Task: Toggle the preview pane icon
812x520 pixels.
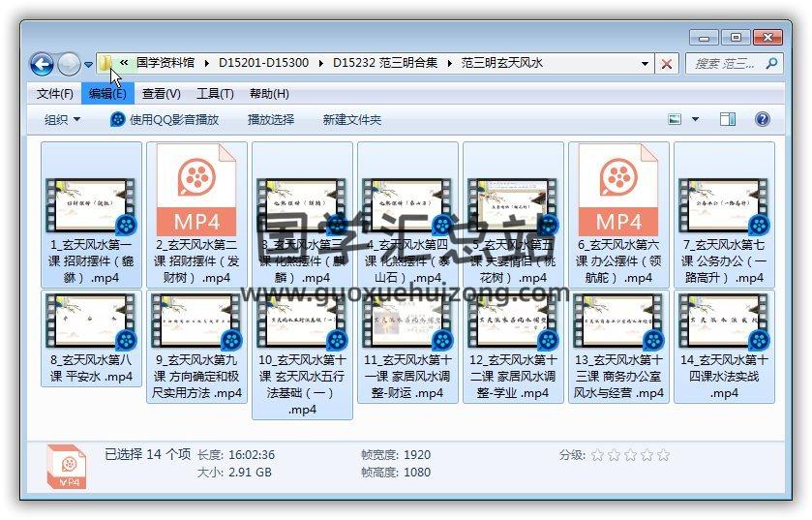Action: [728, 120]
